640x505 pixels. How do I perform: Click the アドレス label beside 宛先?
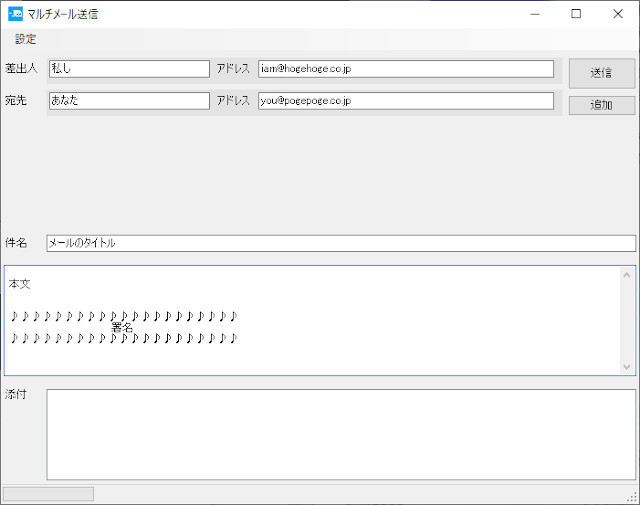(x=233, y=100)
